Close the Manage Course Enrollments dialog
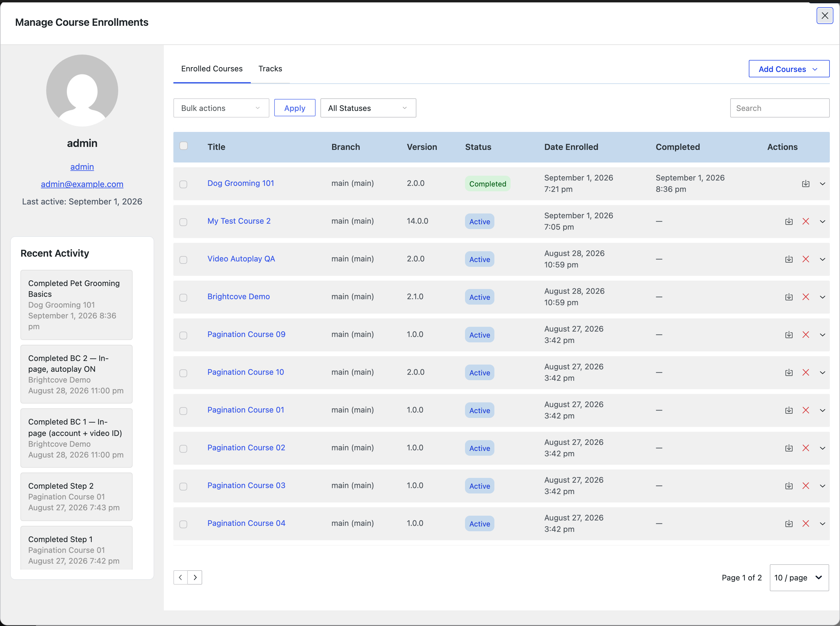The width and height of the screenshot is (840, 626). click(824, 16)
